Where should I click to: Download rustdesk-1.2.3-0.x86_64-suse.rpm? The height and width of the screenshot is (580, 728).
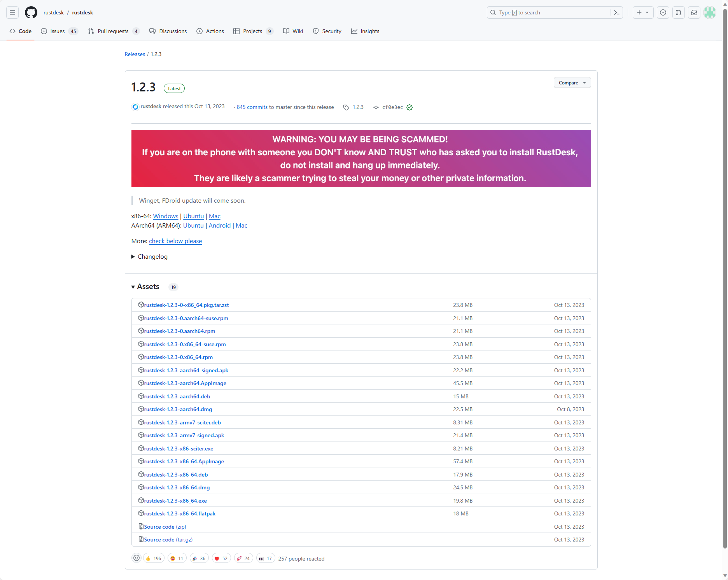[185, 344]
